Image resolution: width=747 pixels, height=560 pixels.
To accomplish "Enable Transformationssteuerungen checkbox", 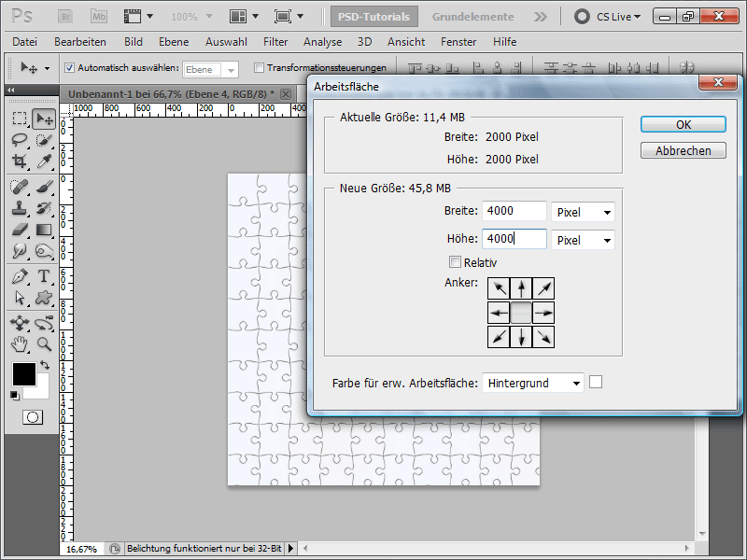I will [x=259, y=67].
